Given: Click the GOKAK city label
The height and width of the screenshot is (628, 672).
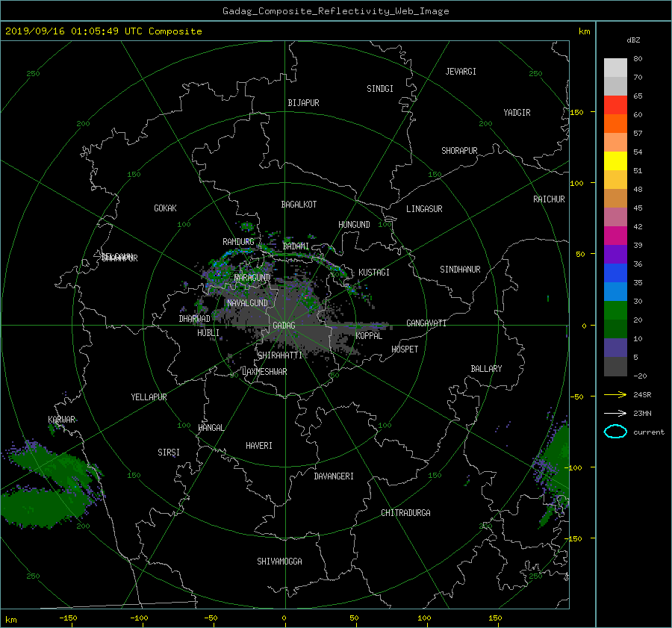Looking at the screenshot, I should [x=165, y=208].
